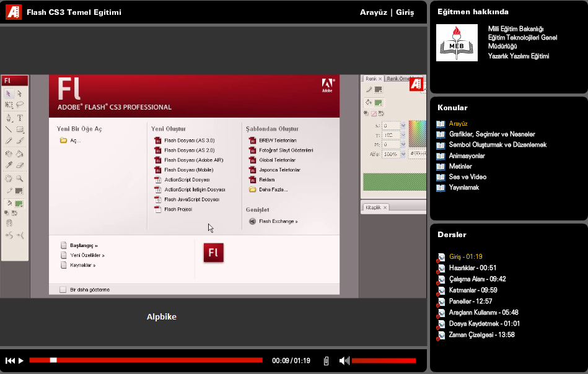Click inside the color spectrum picker
The height and width of the screenshot is (374, 588).
417,133
